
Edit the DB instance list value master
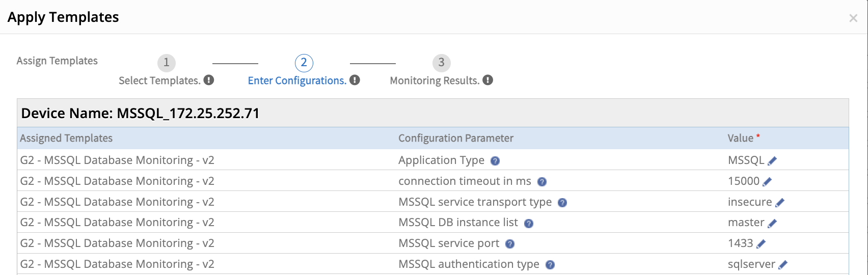coord(772,223)
